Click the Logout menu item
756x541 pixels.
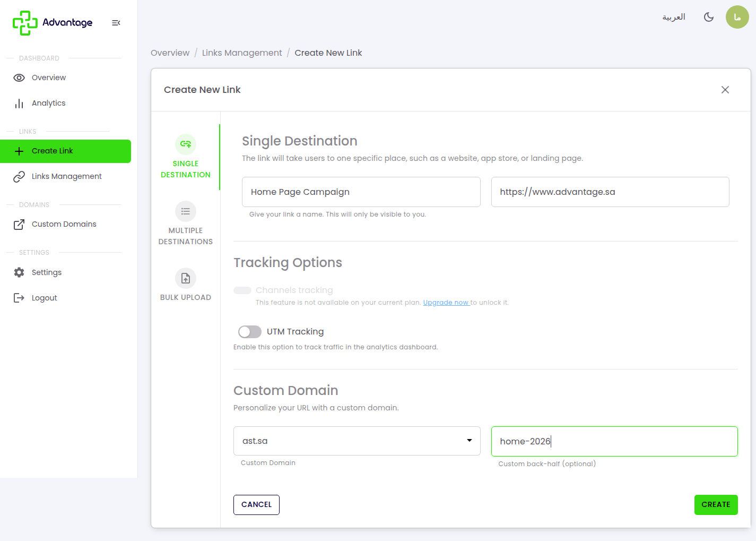[65, 298]
